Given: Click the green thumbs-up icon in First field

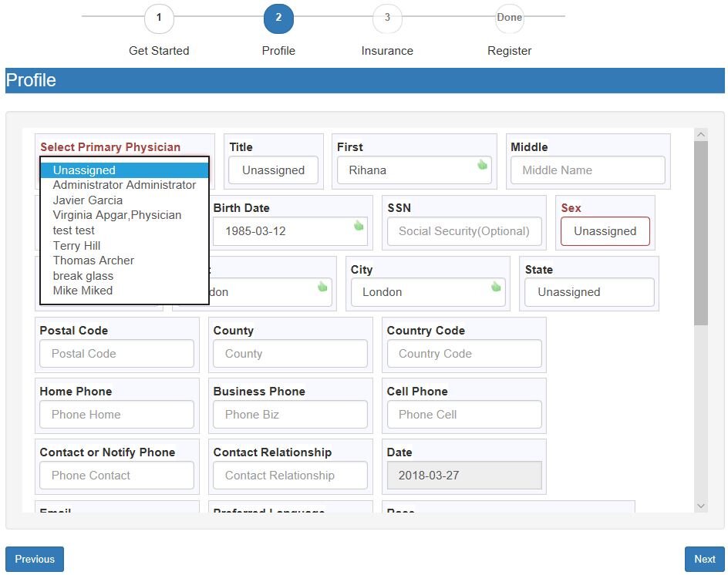Looking at the screenshot, I should click(483, 164).
